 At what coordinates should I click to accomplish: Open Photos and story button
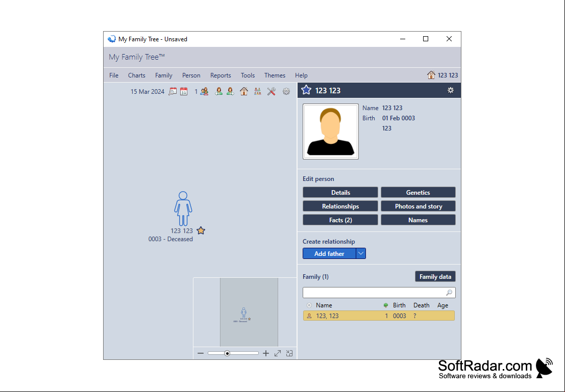click(x=418, y=206)
